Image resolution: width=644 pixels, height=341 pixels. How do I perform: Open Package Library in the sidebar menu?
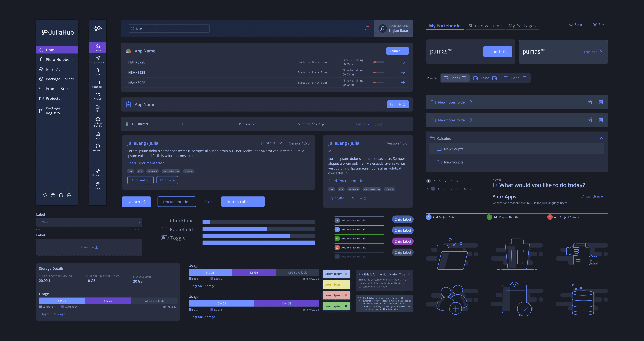pyautogui.click(x=60, y=79)
